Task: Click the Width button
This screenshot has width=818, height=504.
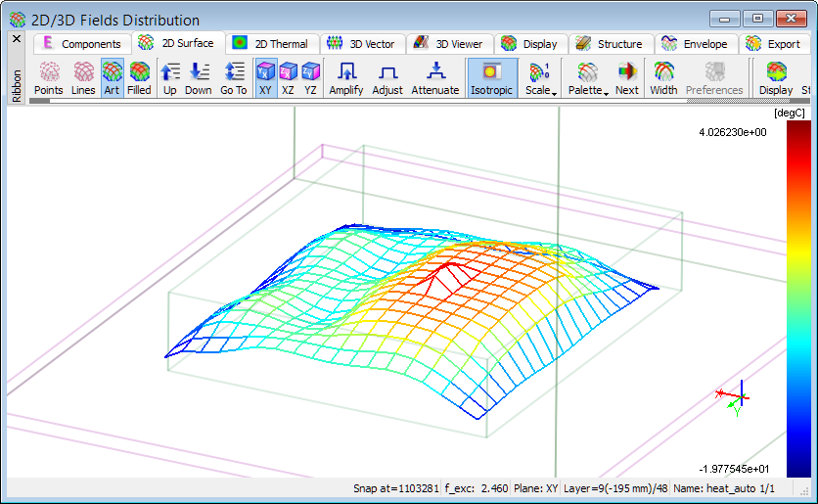Action: pos(663,77)
